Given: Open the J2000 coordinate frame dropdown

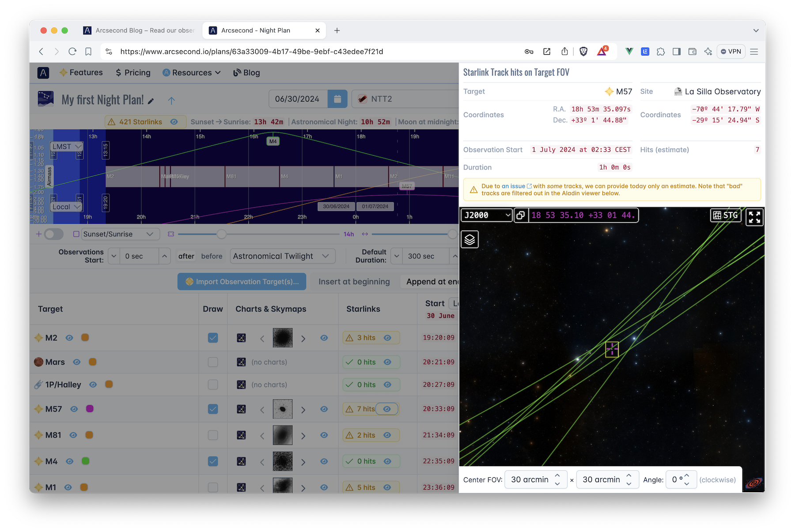Looking at the screenshot, I should coord(486,215).
